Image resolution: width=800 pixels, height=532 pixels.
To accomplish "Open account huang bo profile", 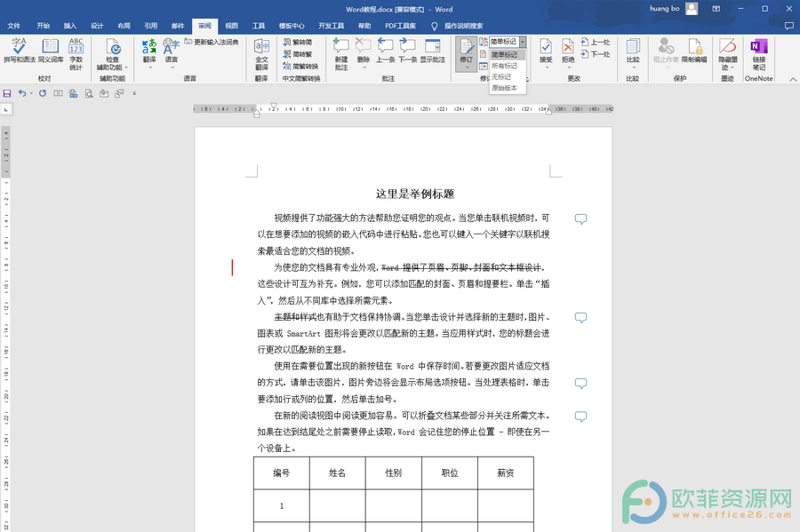I will pyautogui.click(x=673, y=9).
